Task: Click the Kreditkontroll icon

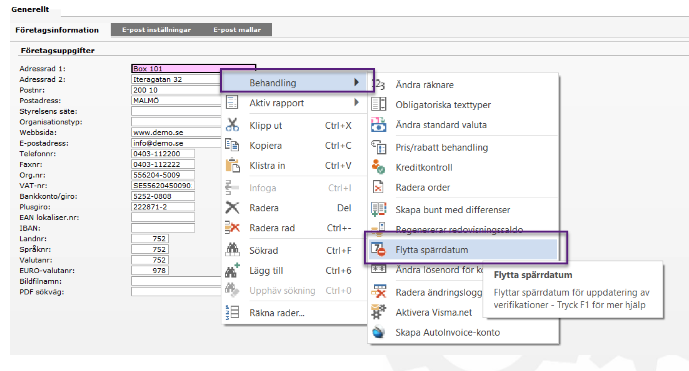Action: tap(378, 167)
